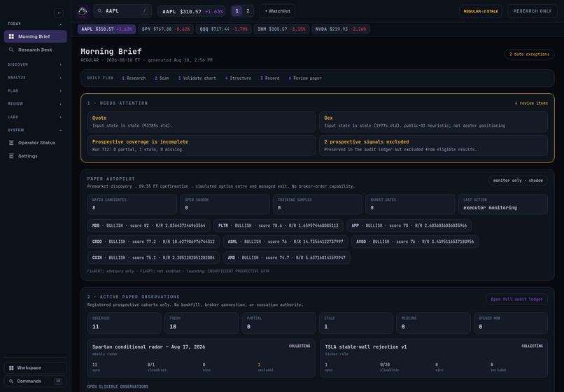Open 2 prospective signals excluded card
The height and width of the screenshot is (392, 564).
pyautogui.click(x=433, y=146)
